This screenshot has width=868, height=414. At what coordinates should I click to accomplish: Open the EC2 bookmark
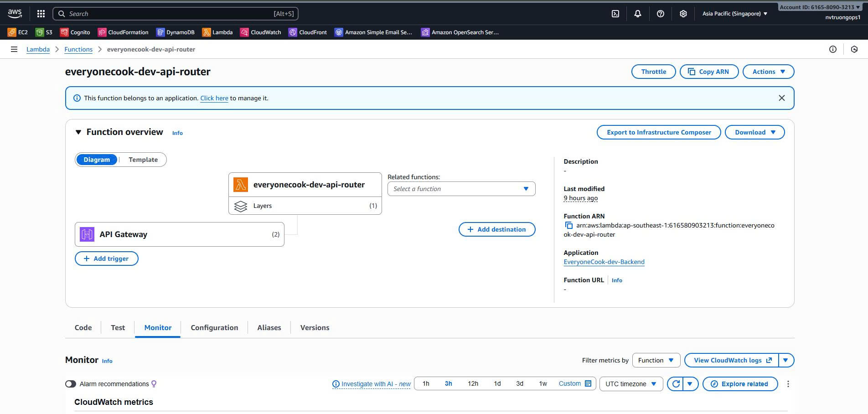point(18,32)
